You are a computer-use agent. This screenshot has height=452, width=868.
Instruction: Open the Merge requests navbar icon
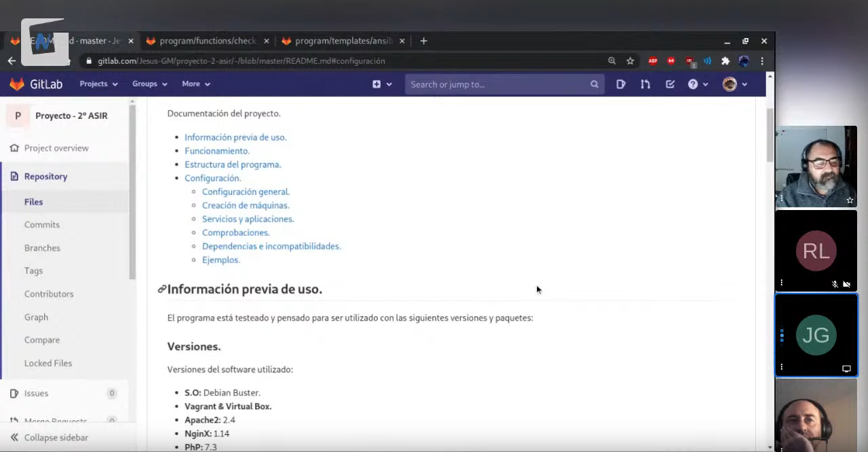[645, 84]
